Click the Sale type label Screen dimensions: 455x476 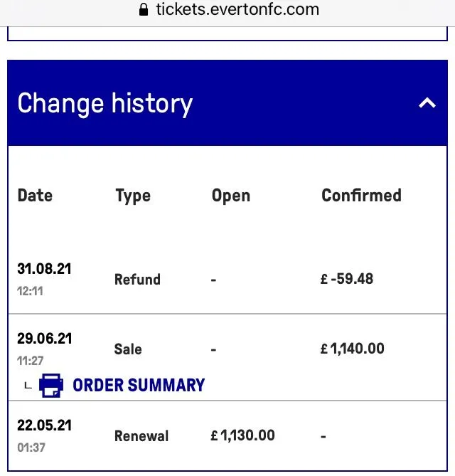click(x=128, y=349)
